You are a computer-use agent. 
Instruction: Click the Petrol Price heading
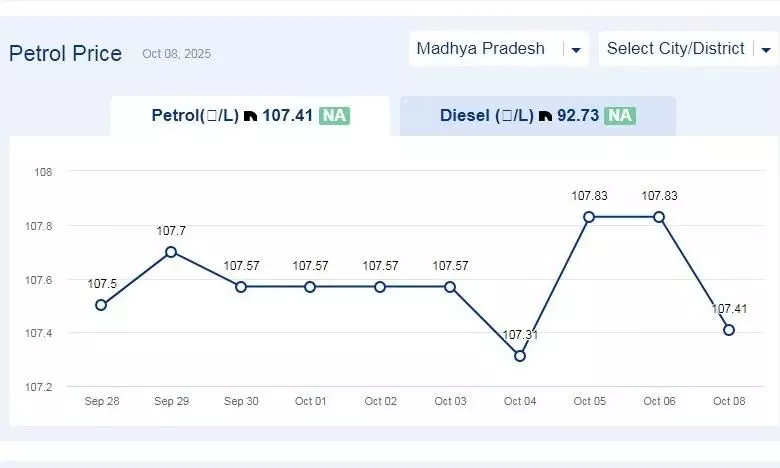(66, 54)
